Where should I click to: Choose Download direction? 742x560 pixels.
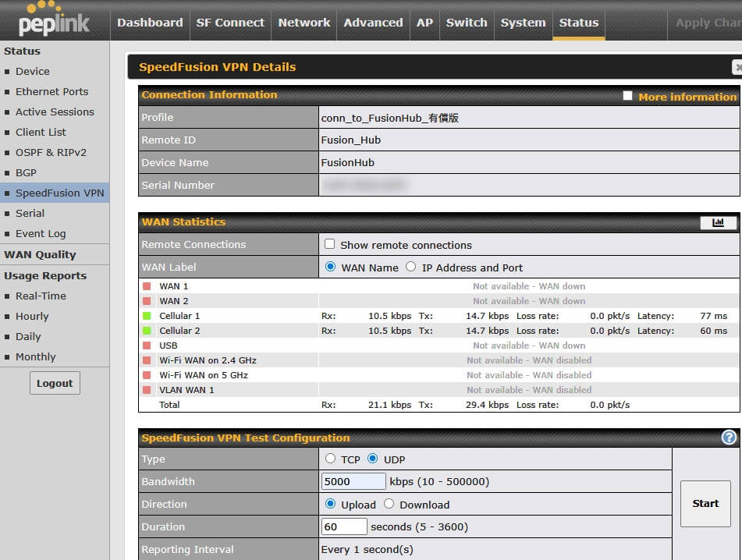click(389, 504)
